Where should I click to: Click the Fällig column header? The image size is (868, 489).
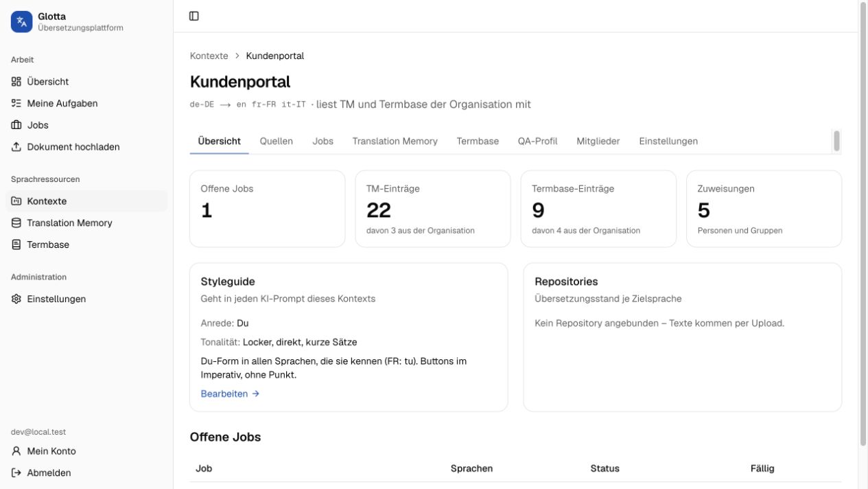point(762,468)
